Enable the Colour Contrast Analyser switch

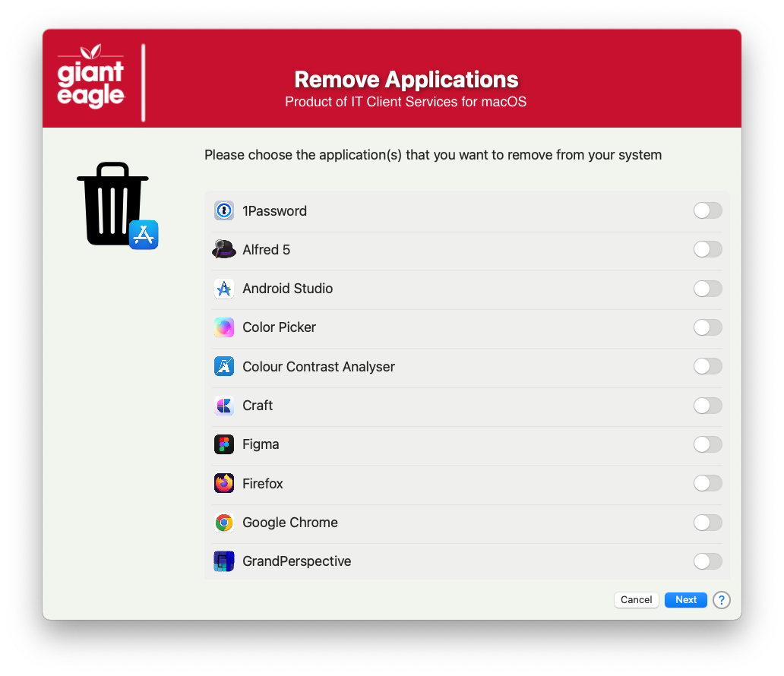click(x=707, y=366)
